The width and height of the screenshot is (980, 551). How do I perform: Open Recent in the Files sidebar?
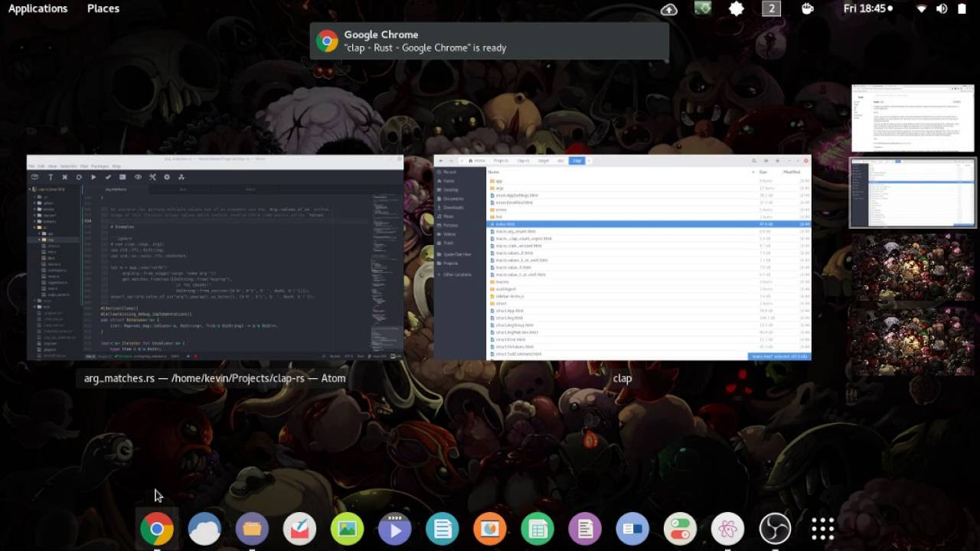tap(450, 172)
